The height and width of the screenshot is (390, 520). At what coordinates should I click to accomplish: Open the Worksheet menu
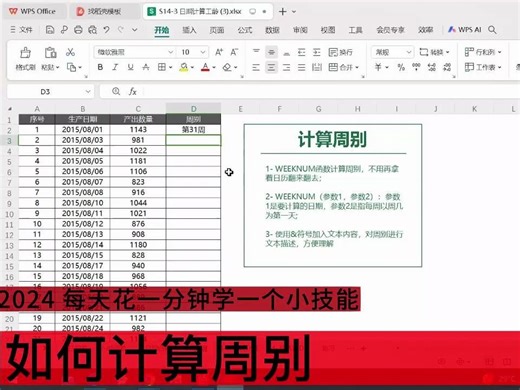[483, 68]
